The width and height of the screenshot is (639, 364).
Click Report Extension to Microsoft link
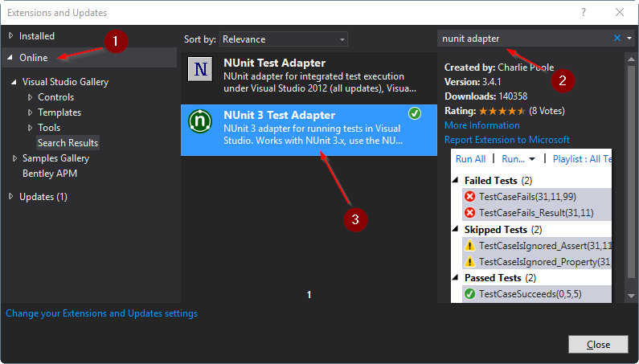[506, 140]
